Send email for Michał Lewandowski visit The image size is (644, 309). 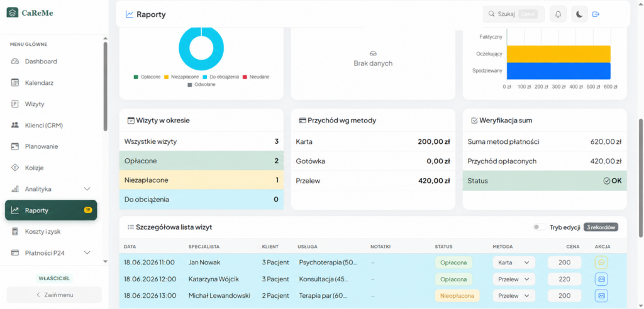[601, 295]
